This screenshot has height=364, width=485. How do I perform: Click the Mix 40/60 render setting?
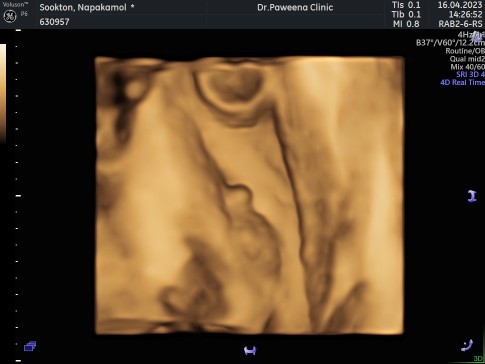pos(468,67)
